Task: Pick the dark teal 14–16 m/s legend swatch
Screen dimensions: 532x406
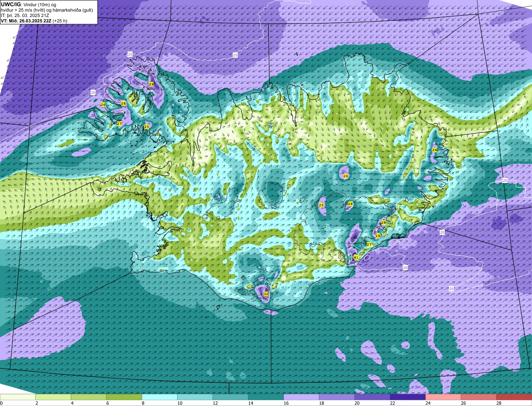Action: click(x=266, y=397)
